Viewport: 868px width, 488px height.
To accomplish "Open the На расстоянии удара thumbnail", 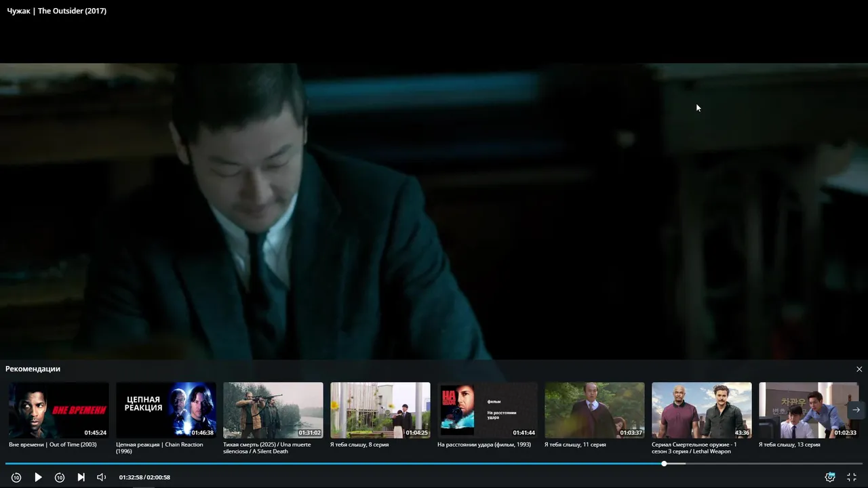I will (x=488, y=410).
